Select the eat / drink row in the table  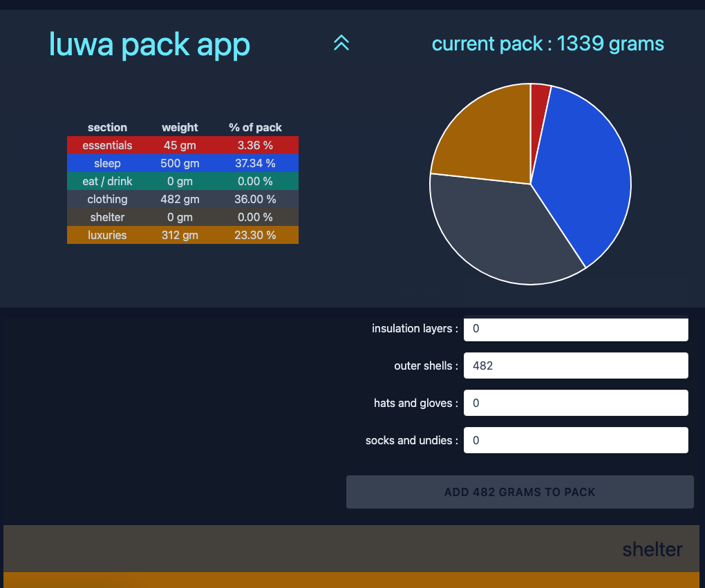pyautogui.click(x=182, y=181)
